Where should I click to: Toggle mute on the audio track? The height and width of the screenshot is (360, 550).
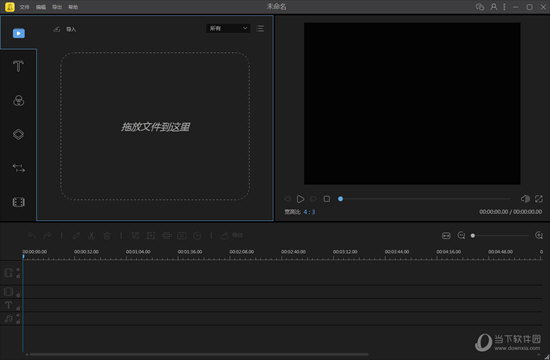(18, 316)
